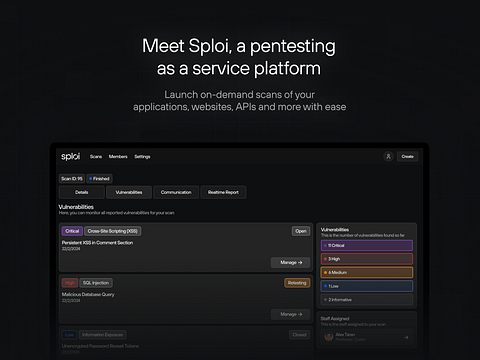Click the Alex Teran staff name

click(345, 334)
